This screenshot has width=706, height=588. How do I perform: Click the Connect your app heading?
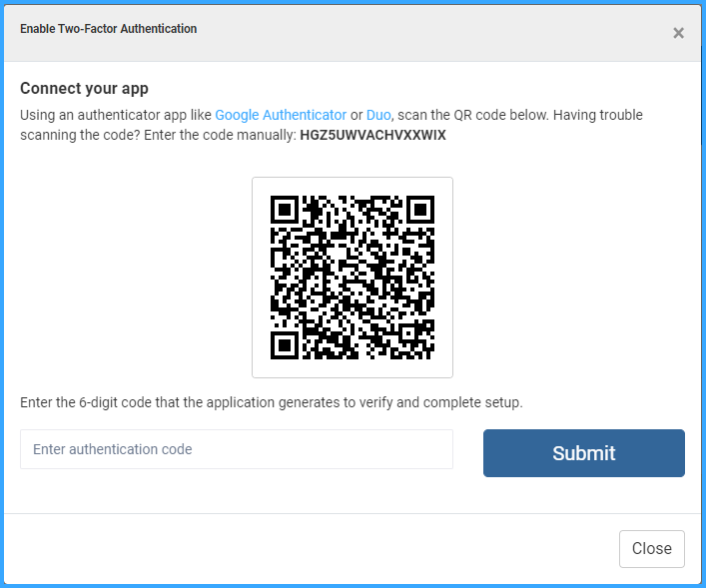tap(84, 88)
